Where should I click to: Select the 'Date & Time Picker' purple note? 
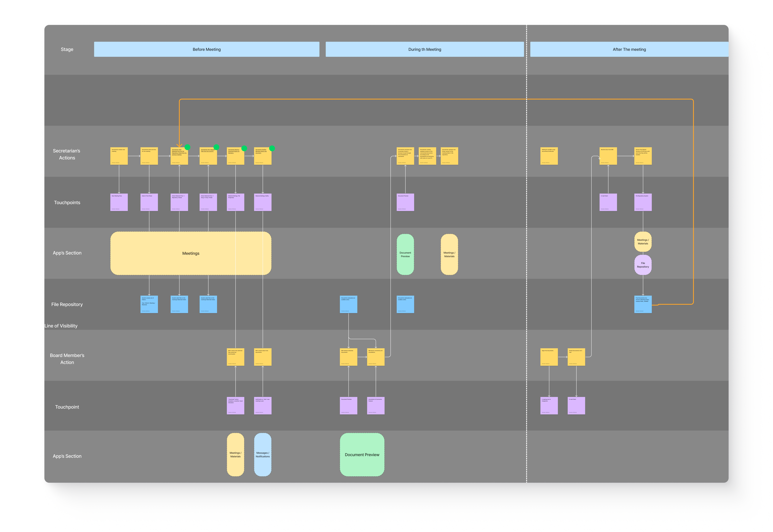click(149, 202)
